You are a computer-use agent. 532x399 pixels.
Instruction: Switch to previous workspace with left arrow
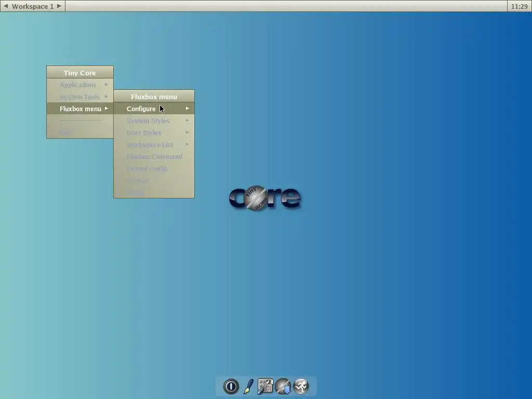[5, 6]
